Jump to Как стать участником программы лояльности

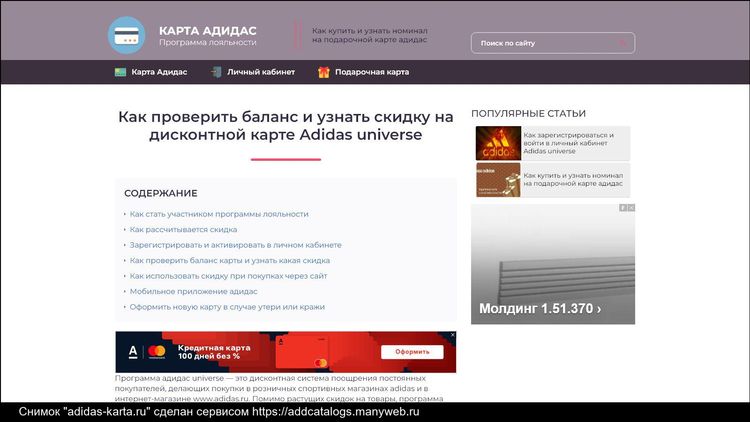[x=219, y=214]
